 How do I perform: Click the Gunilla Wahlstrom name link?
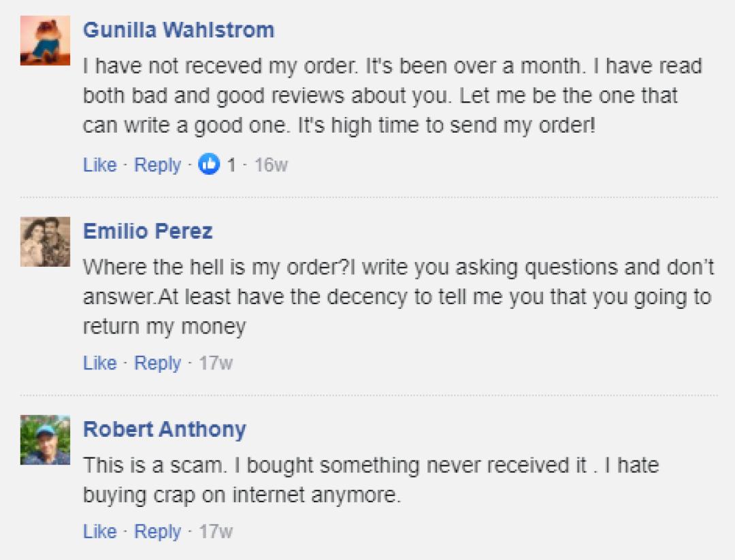(178, 30)
